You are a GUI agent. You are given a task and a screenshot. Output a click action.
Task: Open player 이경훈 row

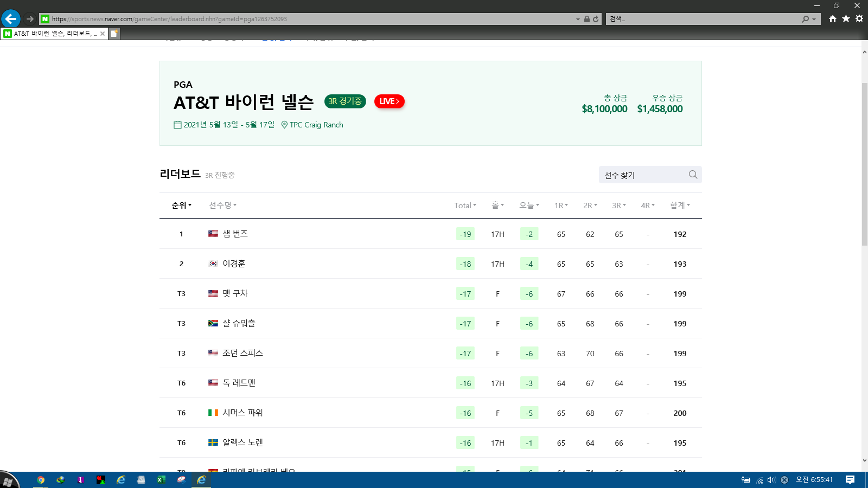(431, 264)
